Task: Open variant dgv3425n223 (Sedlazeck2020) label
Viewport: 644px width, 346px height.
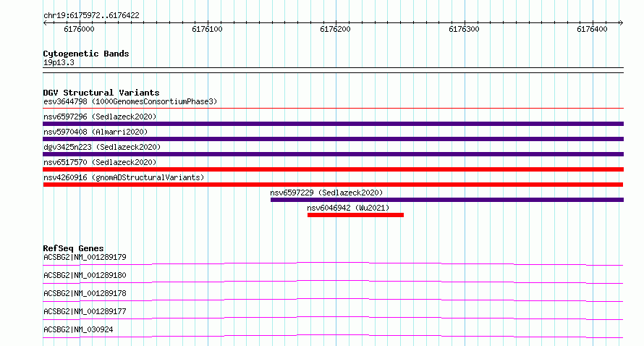Action: (102, 147)
